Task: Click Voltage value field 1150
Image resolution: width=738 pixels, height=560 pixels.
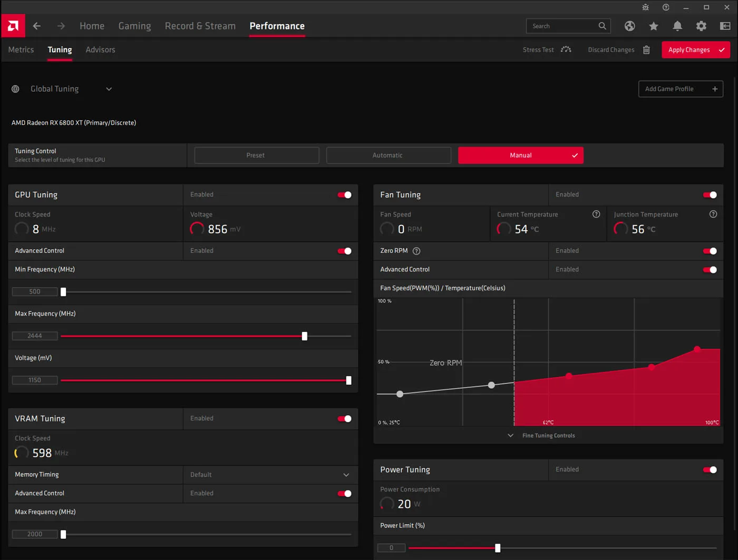Action: [35, 380]
